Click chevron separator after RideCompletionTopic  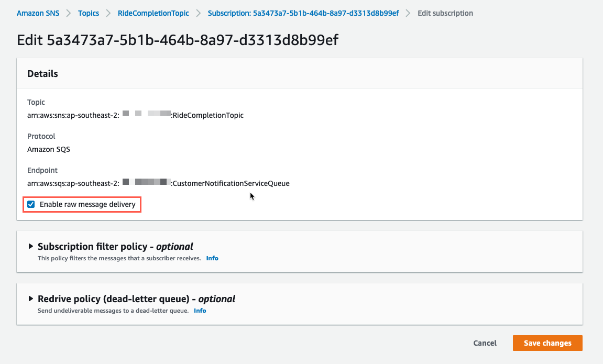tap(199, 13)
